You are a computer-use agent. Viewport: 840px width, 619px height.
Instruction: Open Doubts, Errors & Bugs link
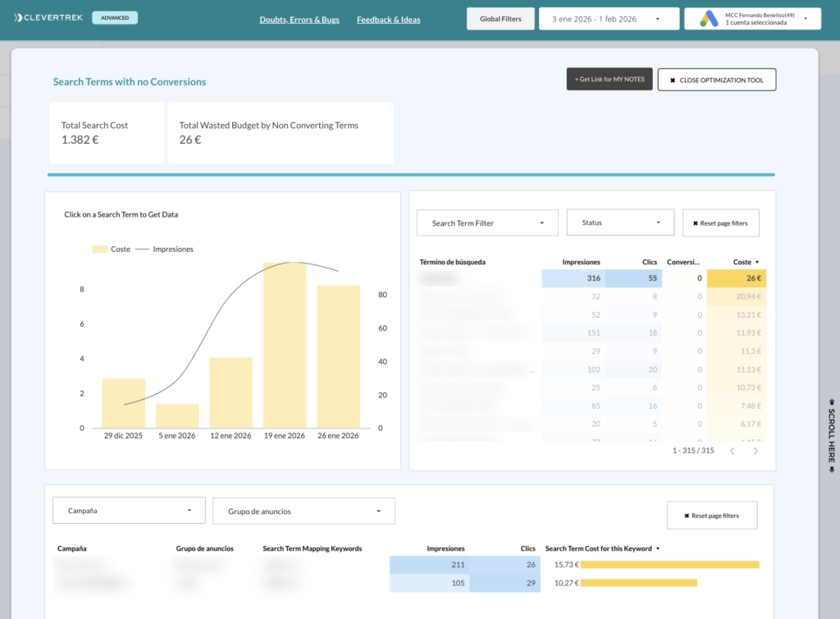(299, 20)
